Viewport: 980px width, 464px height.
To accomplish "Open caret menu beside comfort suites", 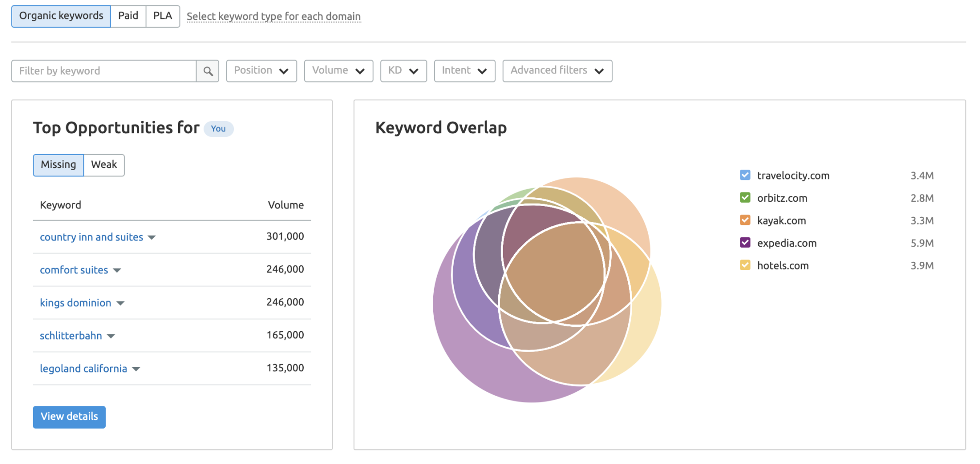I will tap(117, 271).
